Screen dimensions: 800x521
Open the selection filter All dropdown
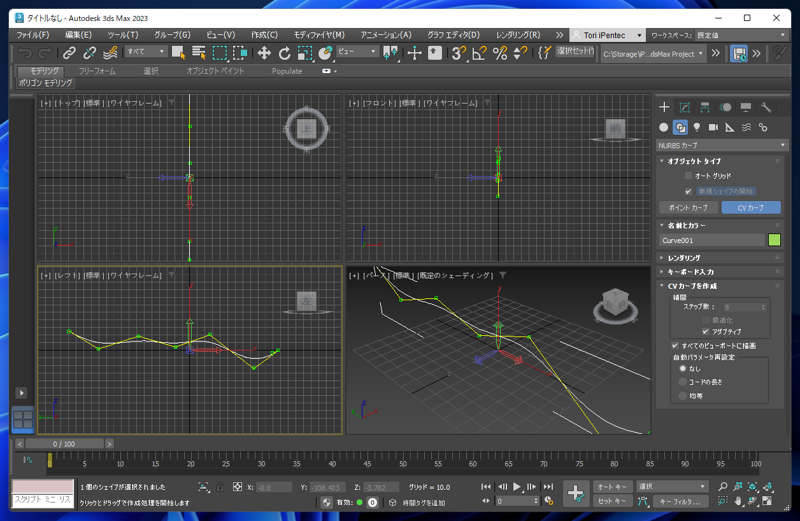pyautogui.click(x=146, y=52)
